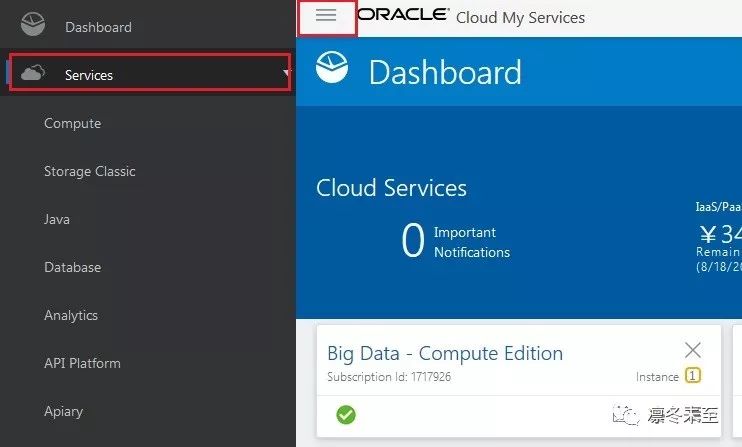Image resolution: width=742 pixels, height=447 pixels.
Task: Click the Oracle logo
Action: [403, 14]
